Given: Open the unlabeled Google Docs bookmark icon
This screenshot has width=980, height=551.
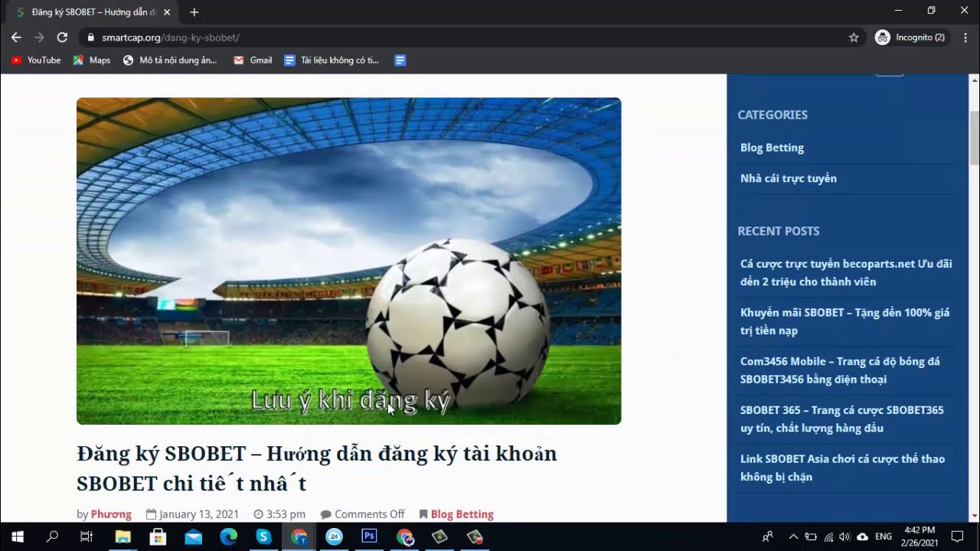Looking at the screenshot, I should click(x=400, y=60).
